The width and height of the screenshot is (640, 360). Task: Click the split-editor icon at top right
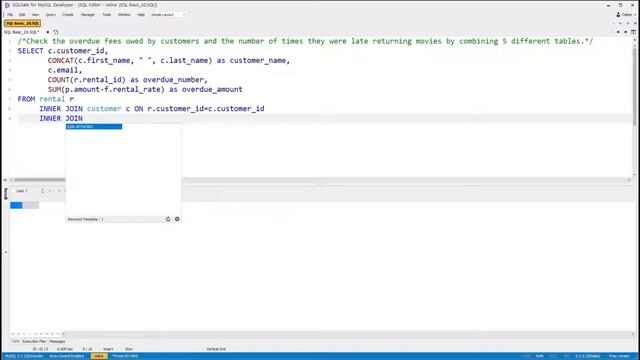point(633,32)
